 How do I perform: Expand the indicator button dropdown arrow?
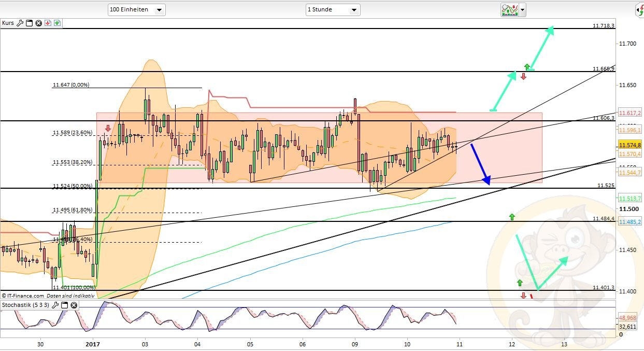coord(522,10)
